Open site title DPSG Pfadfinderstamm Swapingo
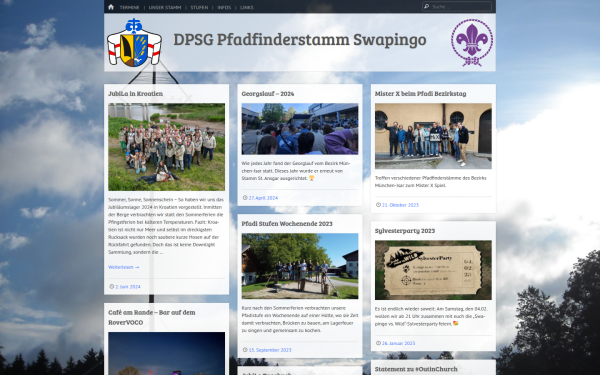This screenshot has width=600, height=375. pos(300,39)
